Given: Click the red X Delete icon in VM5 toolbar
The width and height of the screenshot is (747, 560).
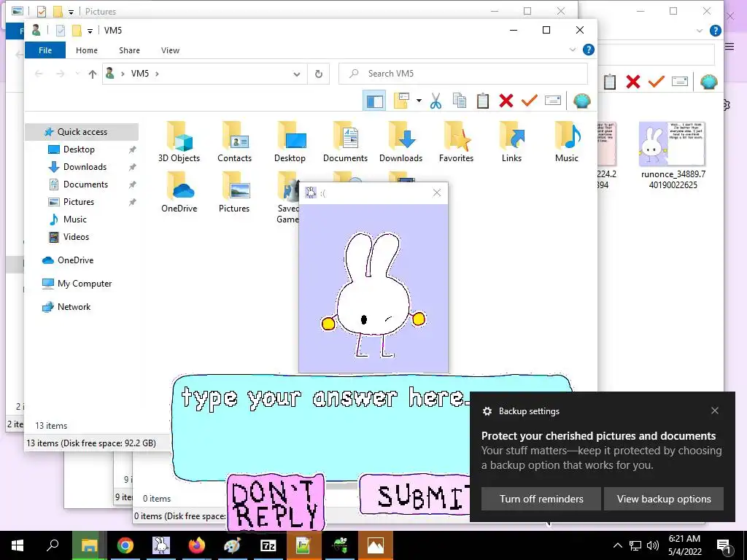Looking at the screenshot, I should [506, 101].
